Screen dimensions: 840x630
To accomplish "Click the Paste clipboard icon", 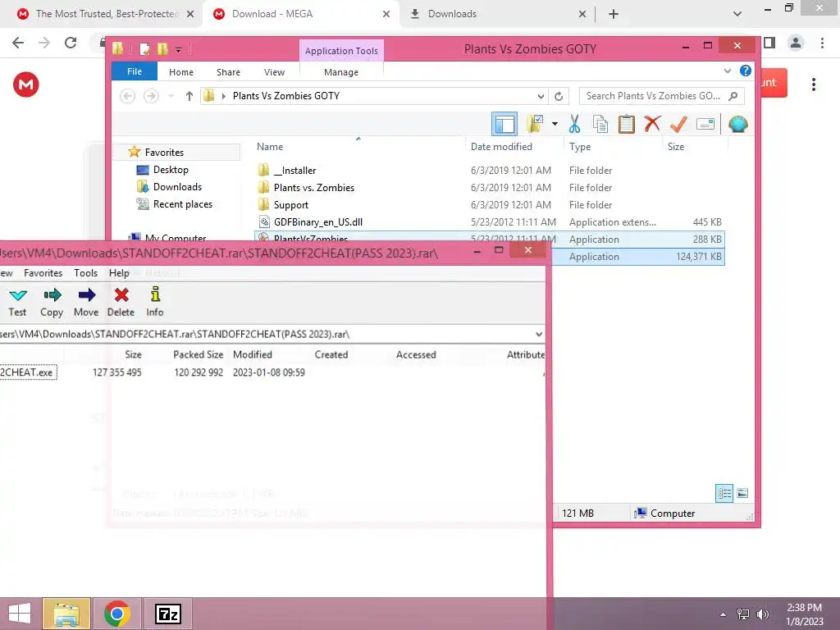I will click(x=626, y=124).
